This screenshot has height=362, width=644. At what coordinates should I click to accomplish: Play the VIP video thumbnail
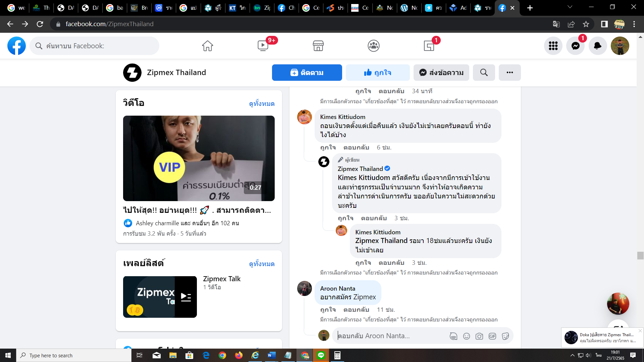click(x=199, y=158)
